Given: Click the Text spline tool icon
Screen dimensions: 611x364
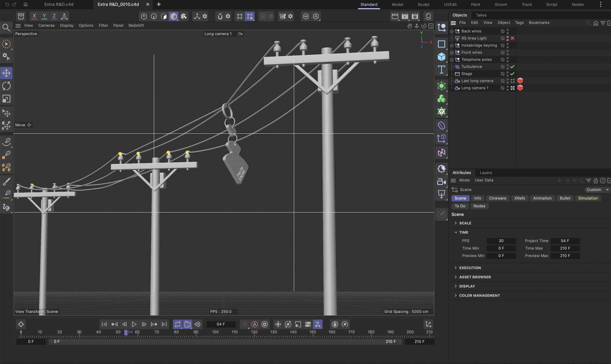Looking at the screenshot, I should click(441, 70).
